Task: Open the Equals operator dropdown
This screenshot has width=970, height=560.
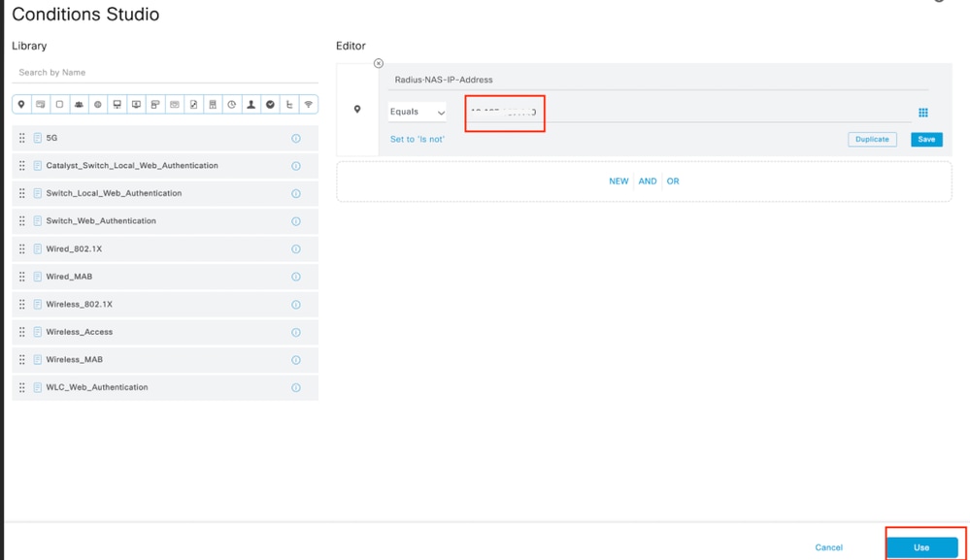Action: coord(417,112)
